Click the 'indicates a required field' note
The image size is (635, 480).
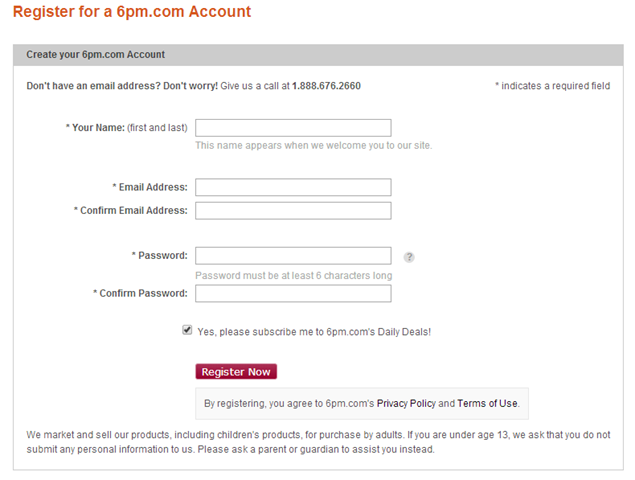click(x=552, y=86)
